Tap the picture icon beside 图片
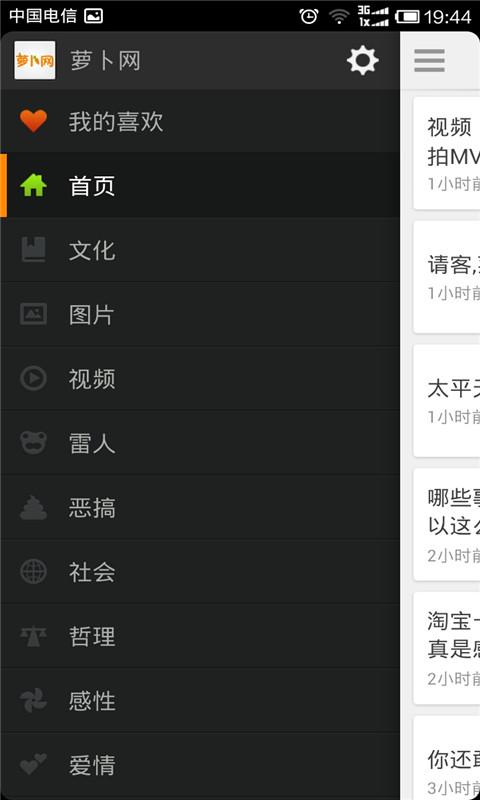The width and height of the screenshot is (480, 800). coord(34,314)
